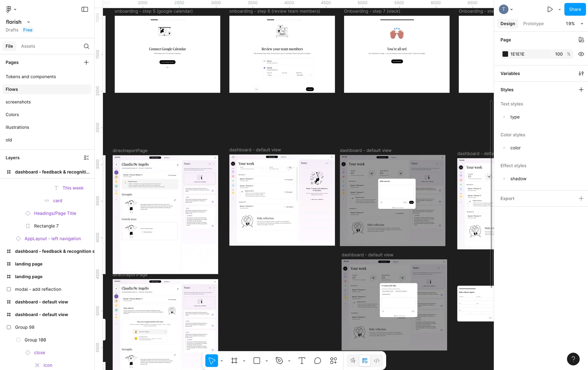Search the file with magnifier icon
Image resolution: width=588 pixels, height=370 pixels.
(86, 46)
